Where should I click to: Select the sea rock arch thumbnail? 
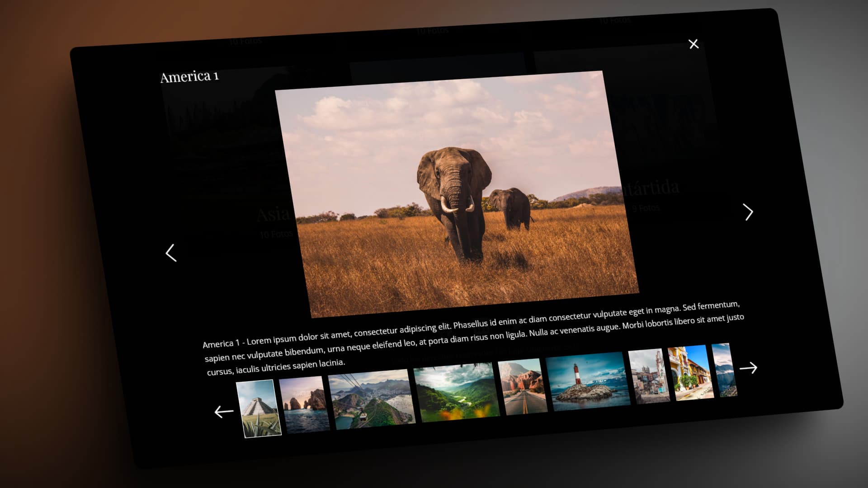[x=304, y=404]
